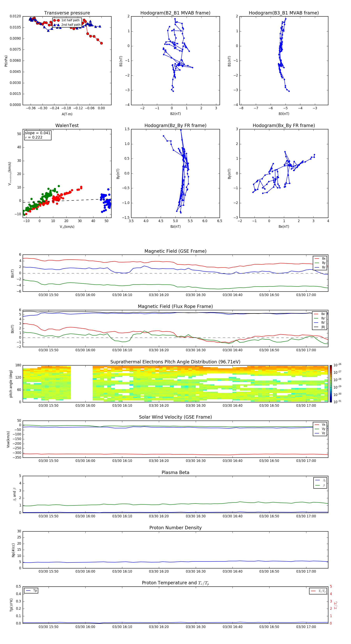This screenshot has height=644, width=351.
Task: Click the "Proton Number Density" title
Action: click(175, 528)
